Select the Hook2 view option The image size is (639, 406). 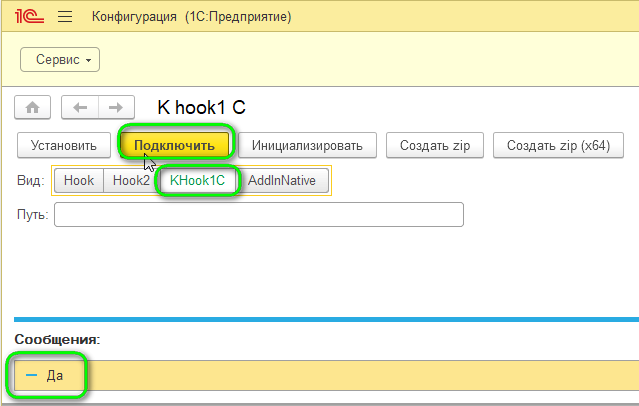[131, 180]
